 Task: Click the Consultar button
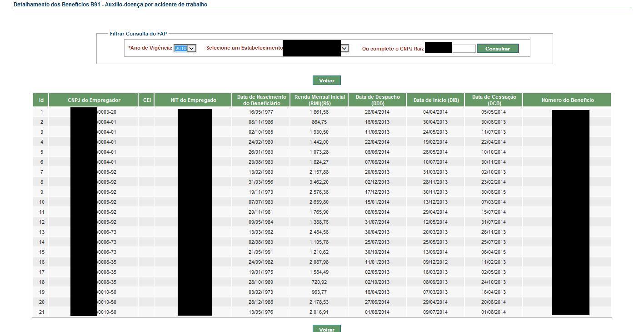[x=498, y=49]
